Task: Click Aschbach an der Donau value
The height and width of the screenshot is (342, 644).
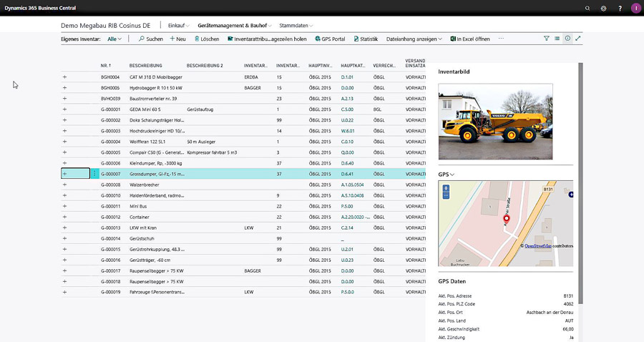Action: tap(550, 313)
